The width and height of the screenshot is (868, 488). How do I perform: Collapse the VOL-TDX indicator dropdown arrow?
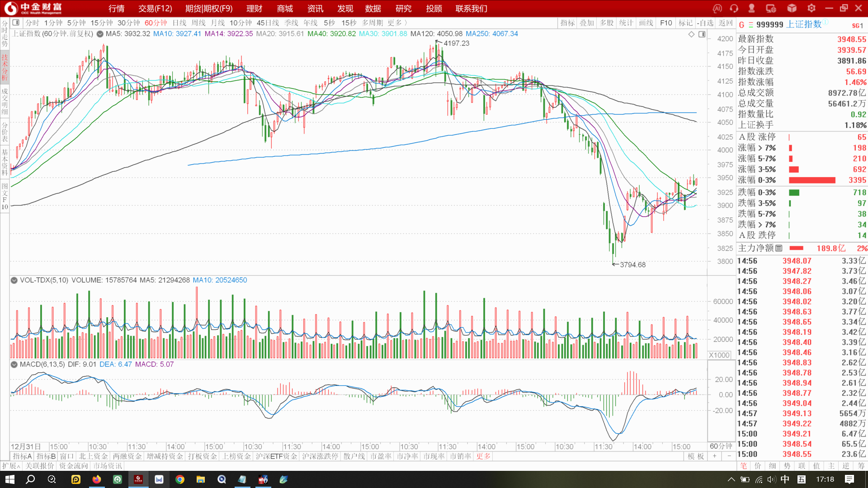[14, 280]
